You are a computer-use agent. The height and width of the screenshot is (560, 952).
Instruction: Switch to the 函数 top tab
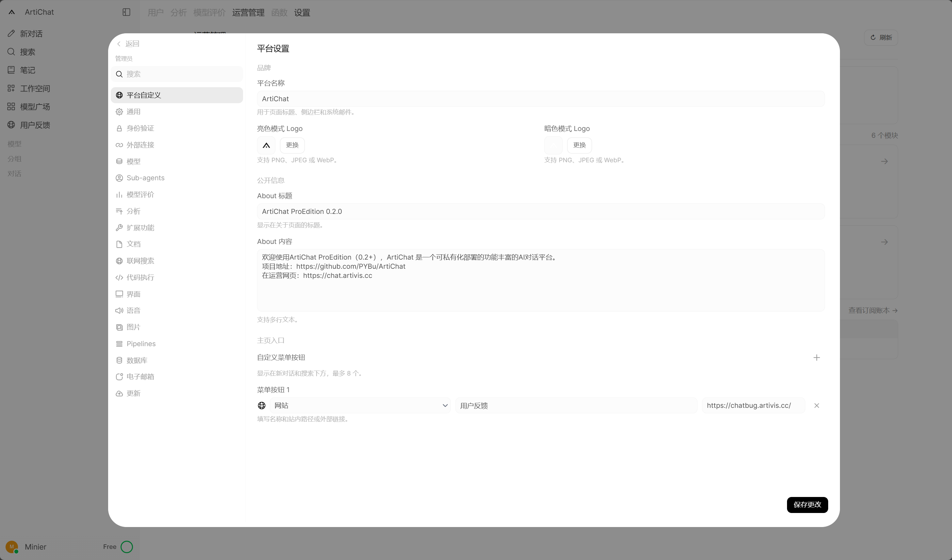click(x=279, y=12)
